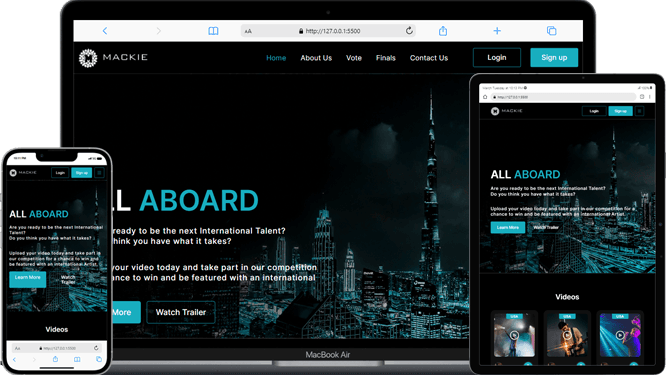Tap Sign up on the tablet

tap(621, 111)
